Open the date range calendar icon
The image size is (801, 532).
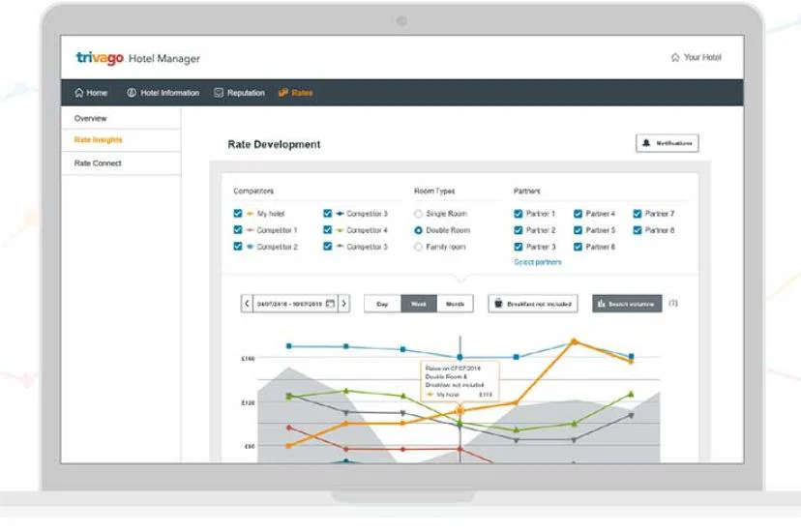coord(331,304)
